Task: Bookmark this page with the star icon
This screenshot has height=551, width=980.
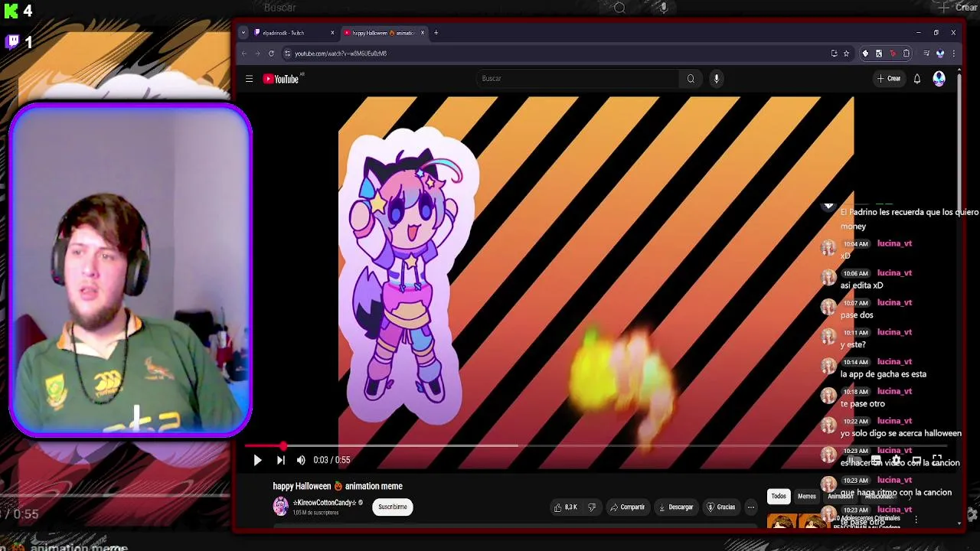Action: 846,54
